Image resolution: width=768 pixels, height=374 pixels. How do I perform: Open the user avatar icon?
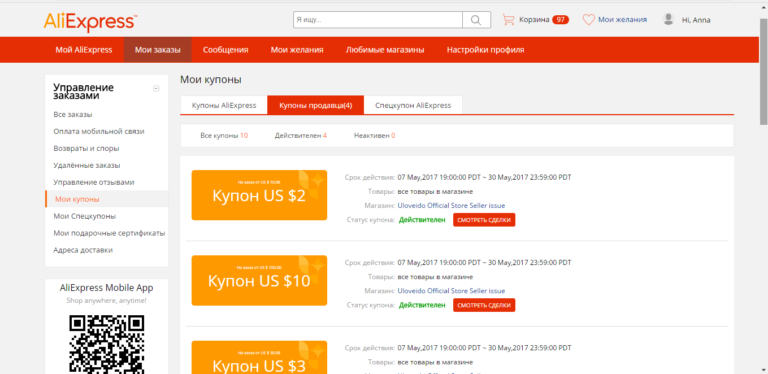(x=668, y=20)
